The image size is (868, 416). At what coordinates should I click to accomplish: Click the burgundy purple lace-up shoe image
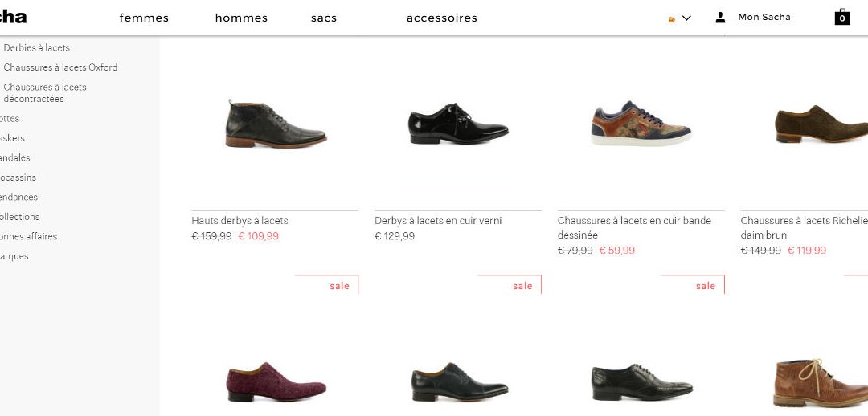276,381
